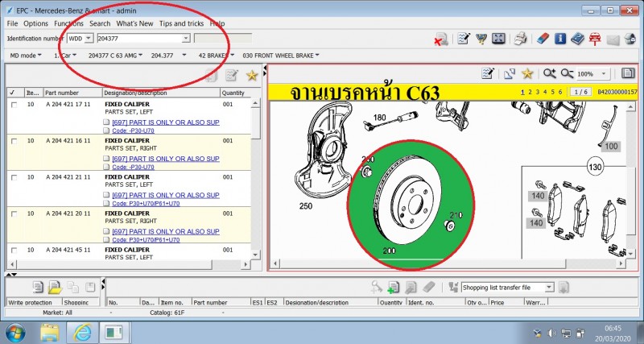Go to picture page 6 link

(x=560, y=93)
